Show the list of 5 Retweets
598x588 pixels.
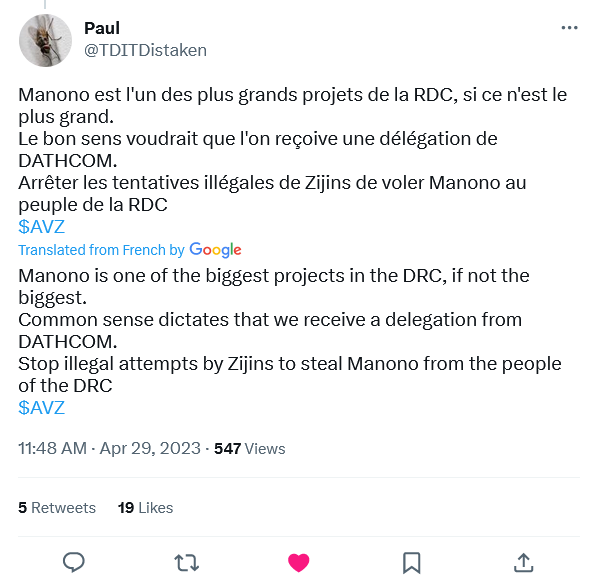click(x=57, y=508)
